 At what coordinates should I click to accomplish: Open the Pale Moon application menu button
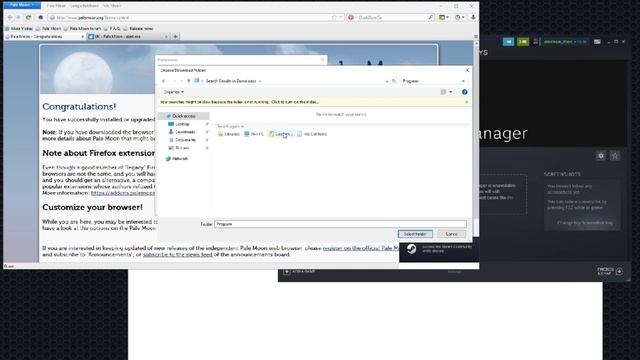(22, 5)
